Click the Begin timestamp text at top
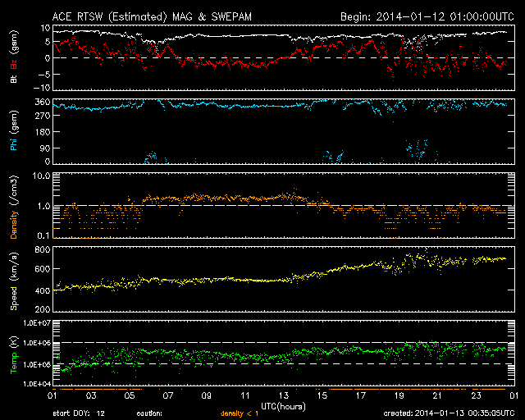 pyautogui.click(x=426, y=16)
